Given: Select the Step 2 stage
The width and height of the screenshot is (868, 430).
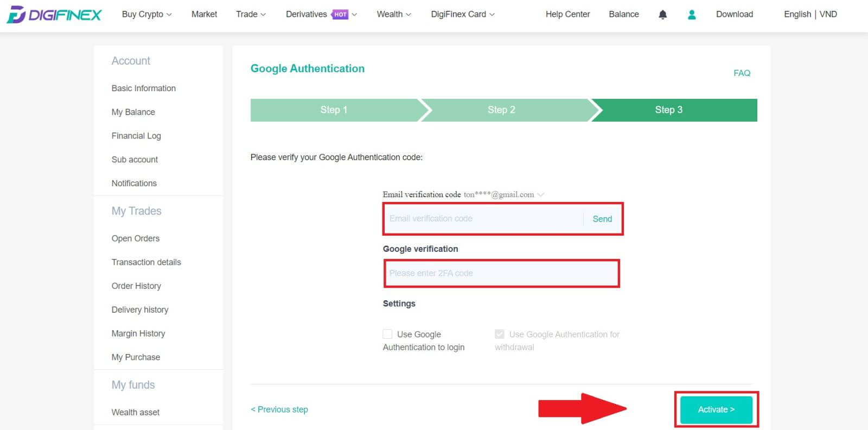Looking at the screenshot, I should click(x=501, y=110).
